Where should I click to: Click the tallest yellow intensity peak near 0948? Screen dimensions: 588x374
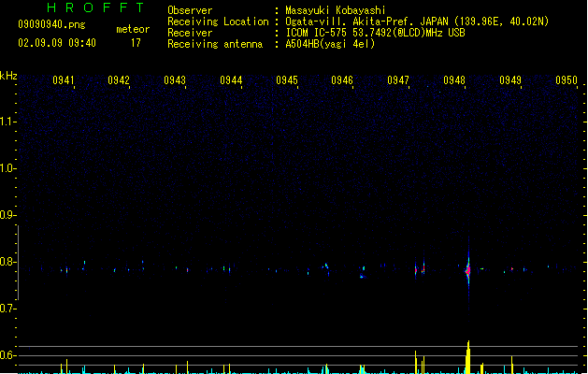(x=468, y=357)
